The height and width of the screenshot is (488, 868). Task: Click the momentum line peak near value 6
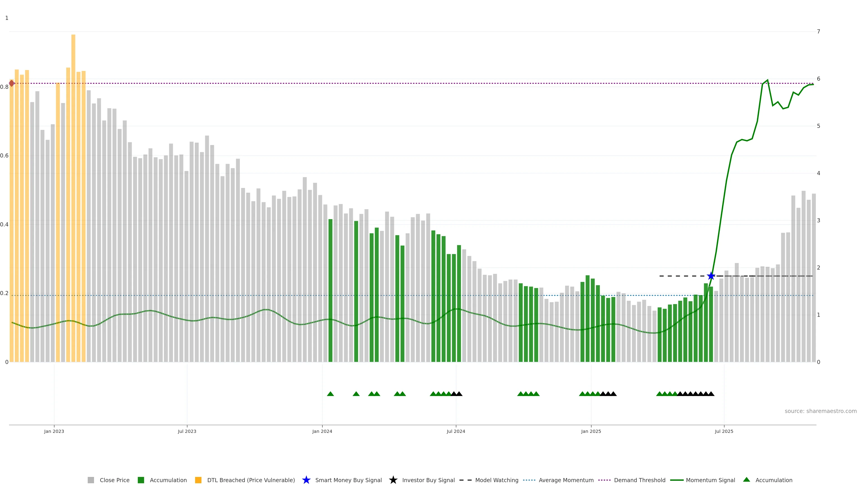[x=768, y=80]
